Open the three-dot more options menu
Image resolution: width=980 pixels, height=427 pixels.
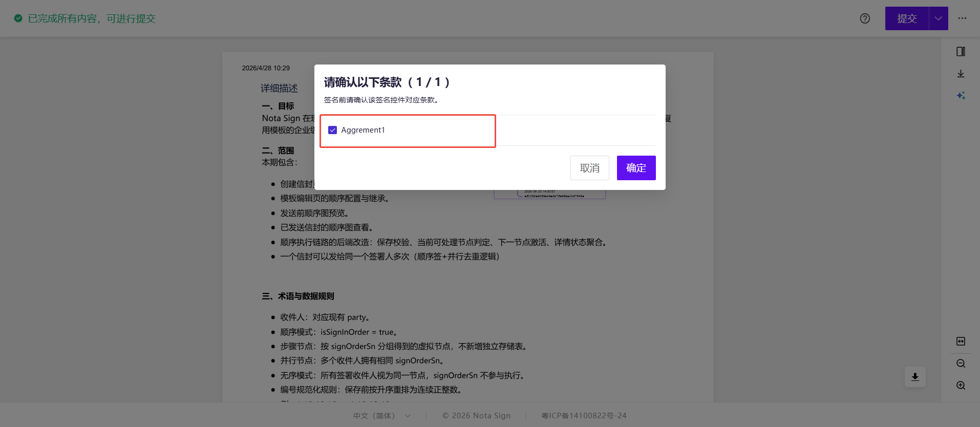963,18
